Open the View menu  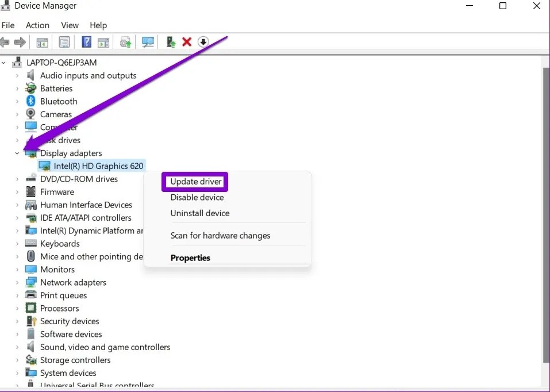pos(70,25)
